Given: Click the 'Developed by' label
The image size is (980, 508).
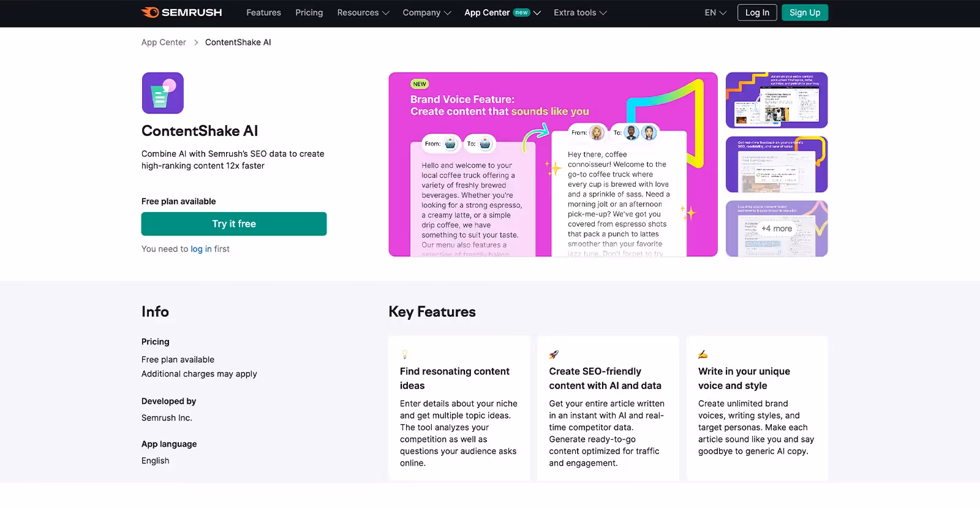Looking at the screenshot, I should [168, 401].
